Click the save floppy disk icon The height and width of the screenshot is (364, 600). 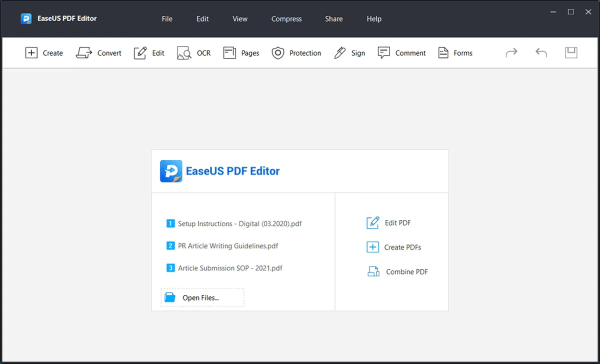(x=571, y=52)
